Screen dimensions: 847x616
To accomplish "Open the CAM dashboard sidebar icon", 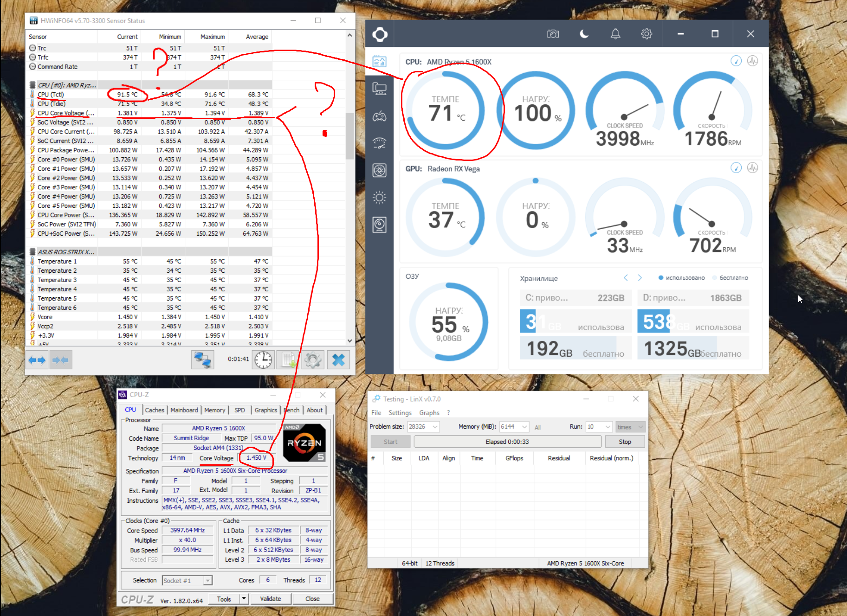I will tap(379, 61).
